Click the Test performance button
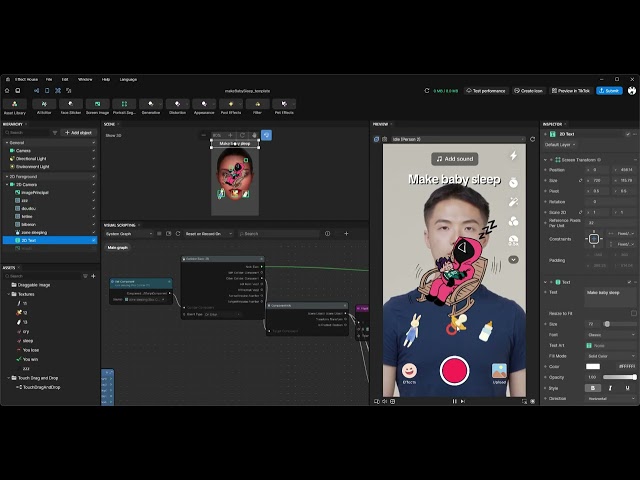Screen dimensions: 640x480 pyautogui.click(x=486, y=91)
